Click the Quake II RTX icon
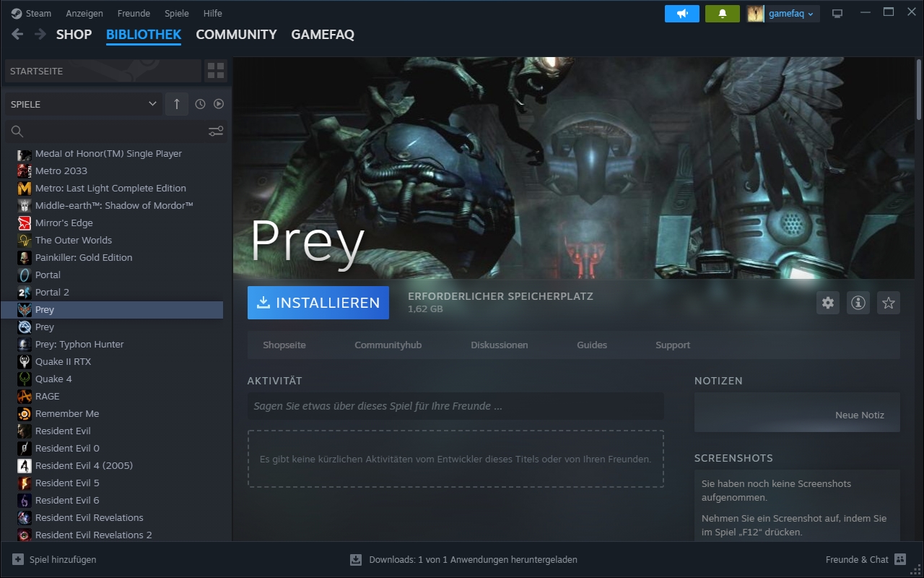 coord(25,361)
